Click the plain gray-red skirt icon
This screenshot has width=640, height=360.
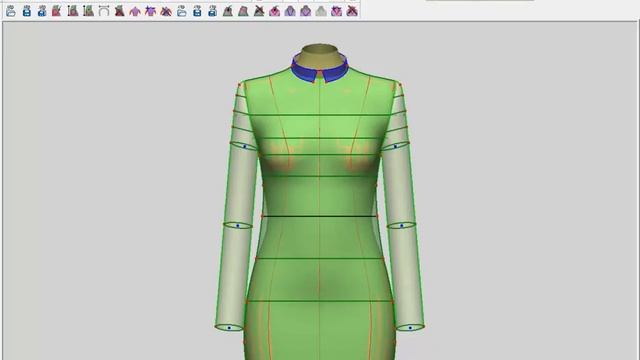243,11
